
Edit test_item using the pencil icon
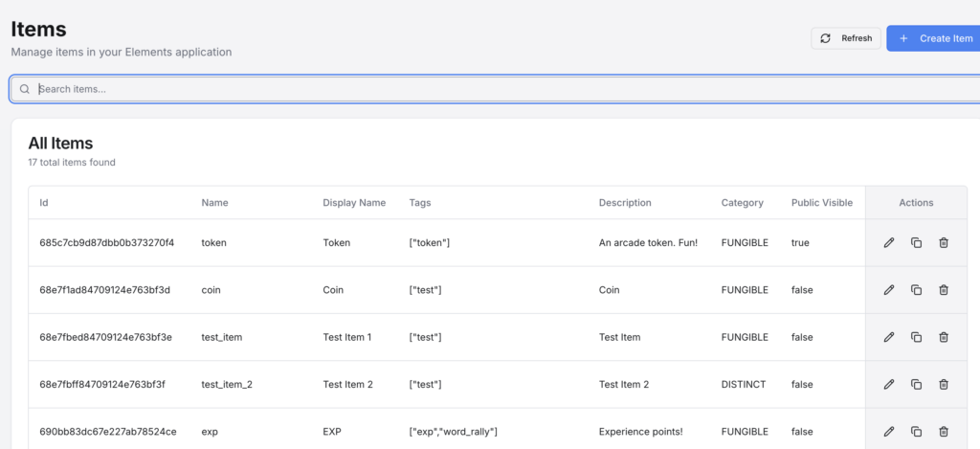(888, 337)
